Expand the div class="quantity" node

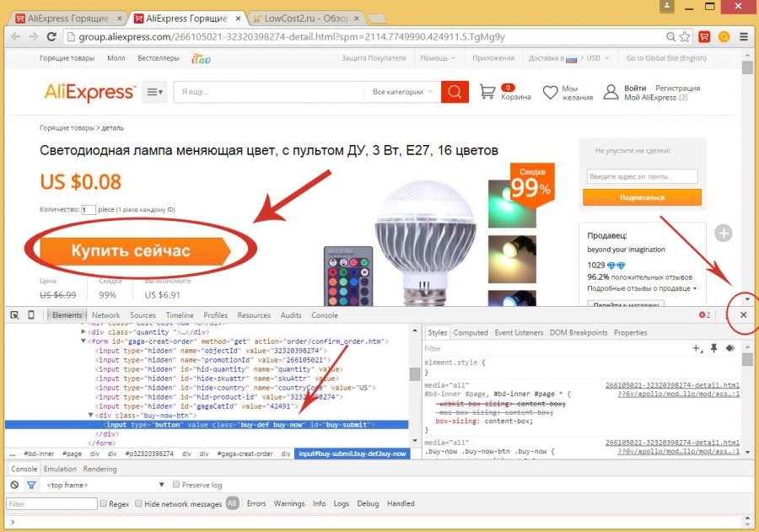(83, 331)
